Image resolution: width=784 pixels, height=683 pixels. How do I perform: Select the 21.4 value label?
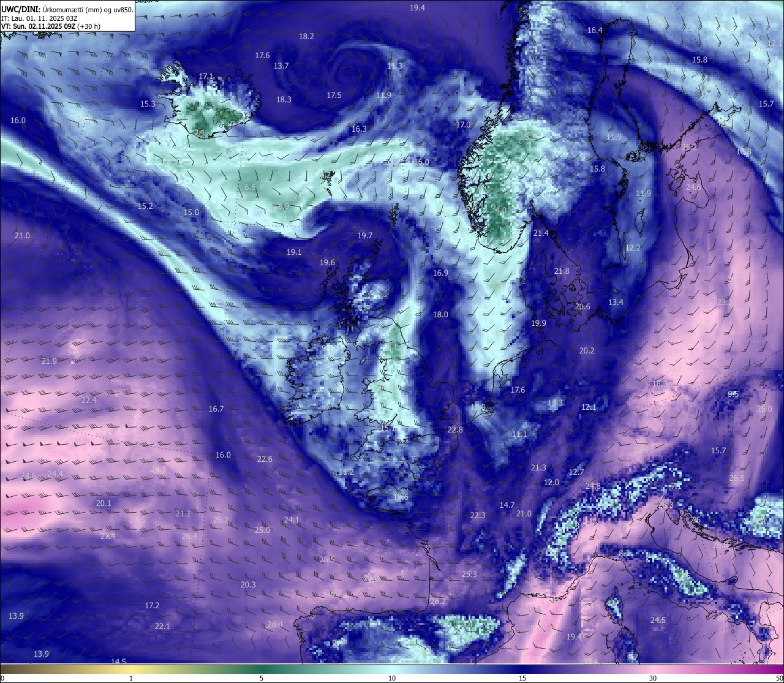541,233
